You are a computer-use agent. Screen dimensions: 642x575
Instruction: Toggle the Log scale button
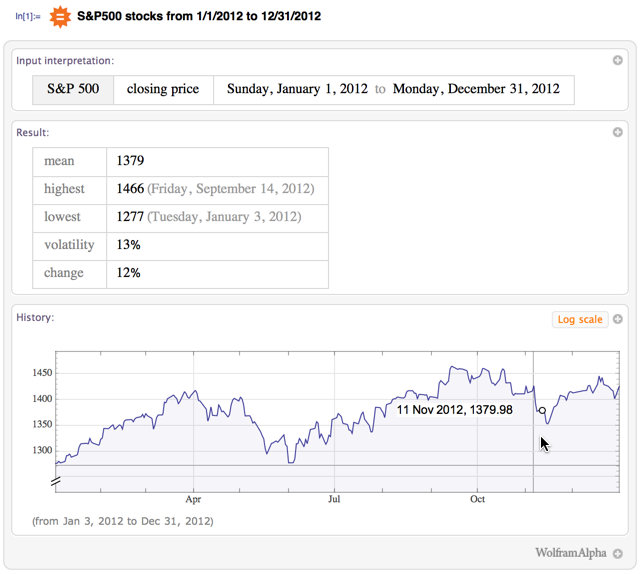coord(580,319)
